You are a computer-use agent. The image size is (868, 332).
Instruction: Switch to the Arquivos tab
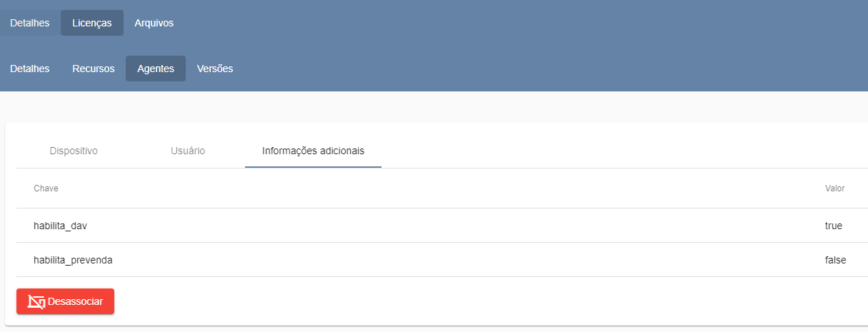tap(154, 23)
